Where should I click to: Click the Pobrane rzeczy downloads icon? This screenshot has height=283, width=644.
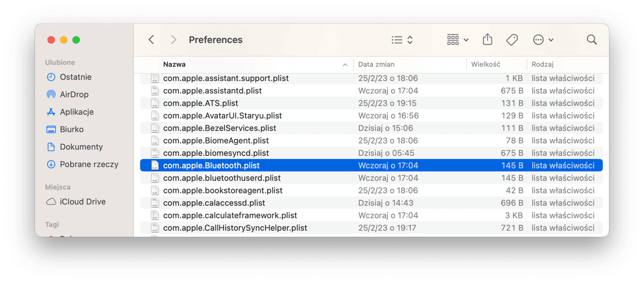[51, 164]
